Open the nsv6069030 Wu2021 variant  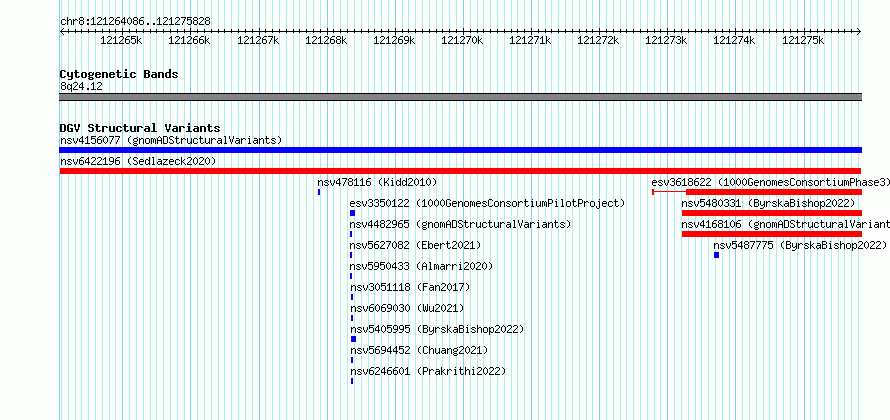[x=407, y=308]
